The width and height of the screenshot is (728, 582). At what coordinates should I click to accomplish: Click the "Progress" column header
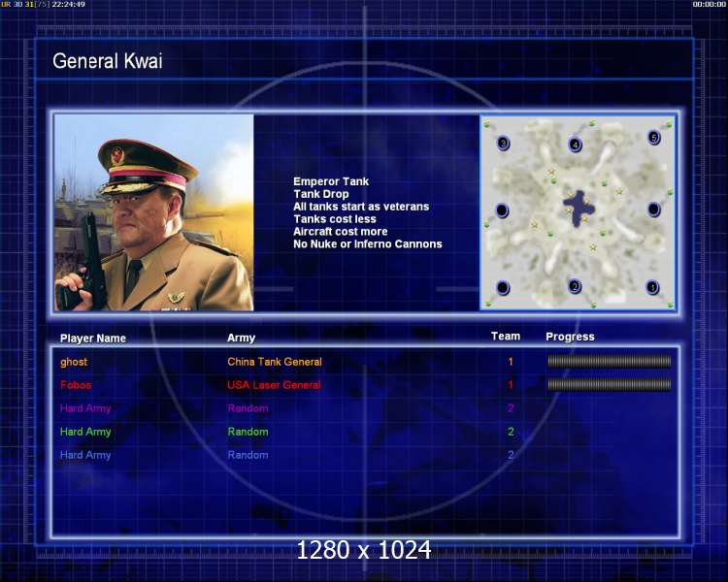pos(570,337)
